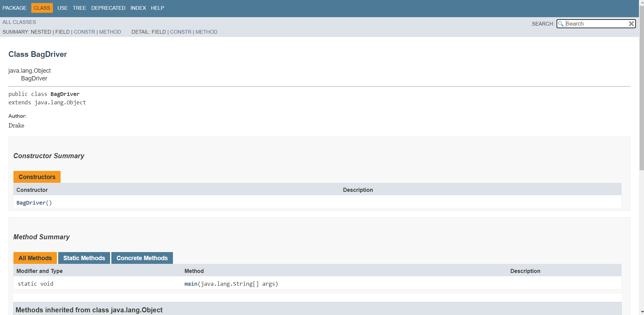Follow the ALL CLASSES link

(19, 22)
